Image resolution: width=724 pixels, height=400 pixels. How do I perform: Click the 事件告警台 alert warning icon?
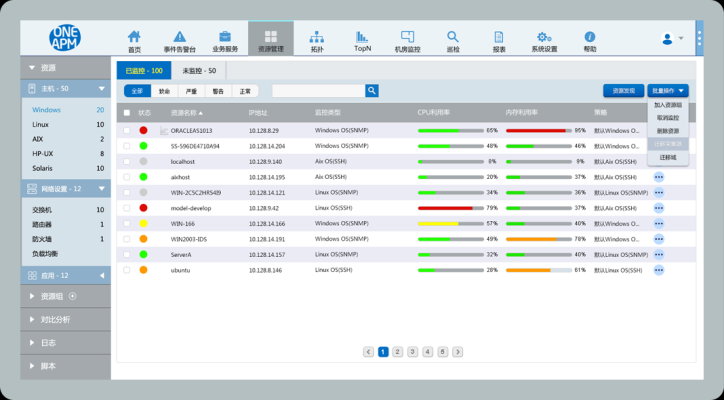tap(179, 36)
